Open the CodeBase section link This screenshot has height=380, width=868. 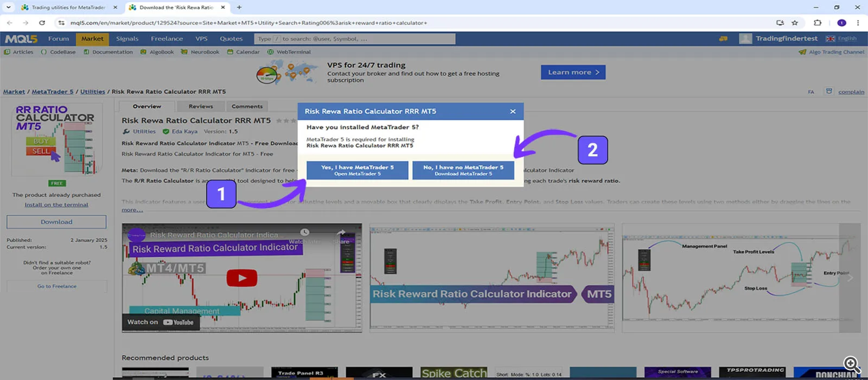(59, 52)
